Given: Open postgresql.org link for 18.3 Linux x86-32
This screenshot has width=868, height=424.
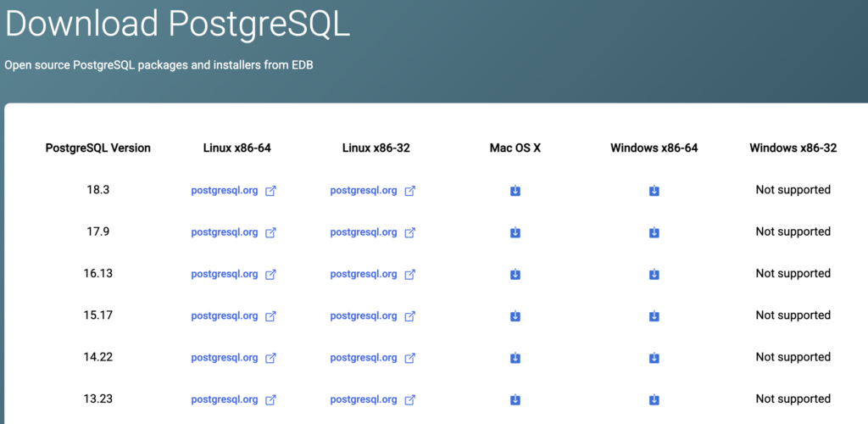Looking at the screenshot, I should (x=364, y=191).
